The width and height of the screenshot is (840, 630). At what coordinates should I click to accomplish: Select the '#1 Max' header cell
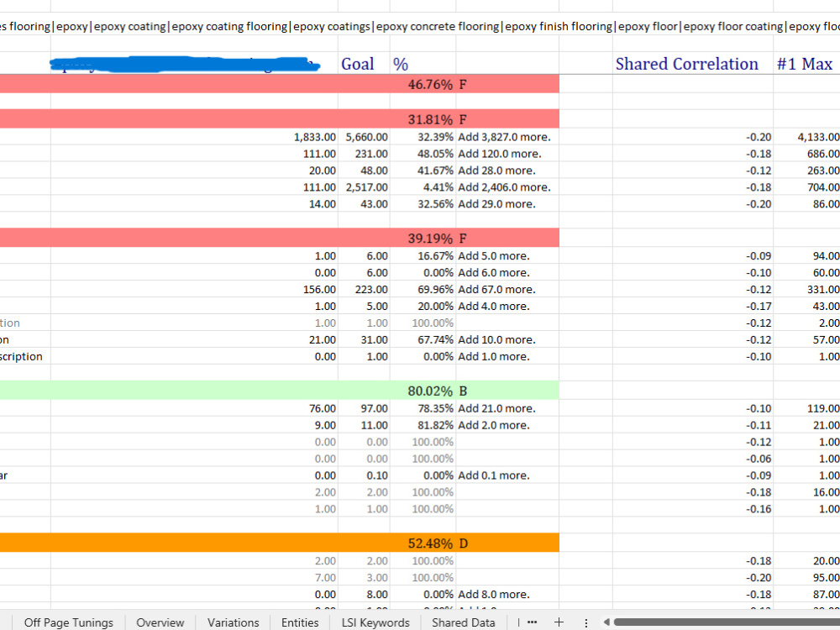click(x=806, y=64)
